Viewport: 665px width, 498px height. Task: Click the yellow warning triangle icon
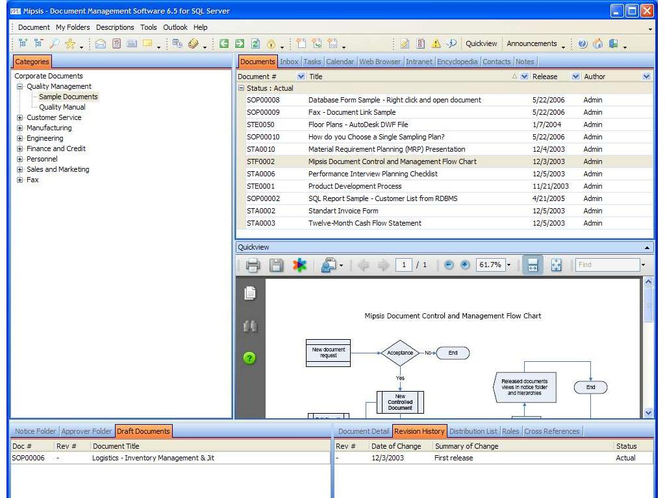pos(436,43)
